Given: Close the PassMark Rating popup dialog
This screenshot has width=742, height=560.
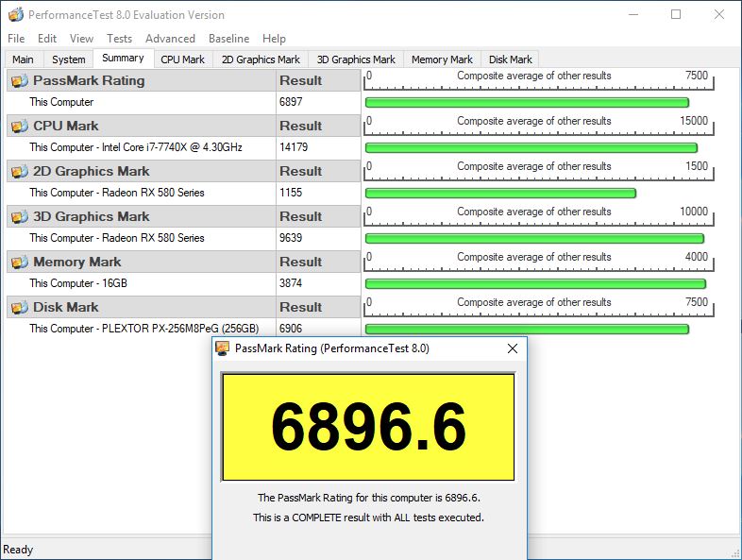Looking at the screenshot, I should 513,348.
